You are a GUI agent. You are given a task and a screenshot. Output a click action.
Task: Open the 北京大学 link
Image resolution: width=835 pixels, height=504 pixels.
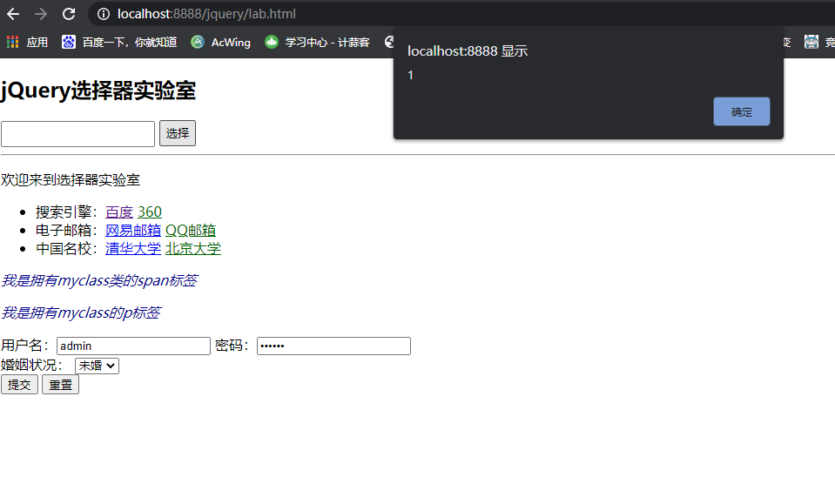(192, 249)
